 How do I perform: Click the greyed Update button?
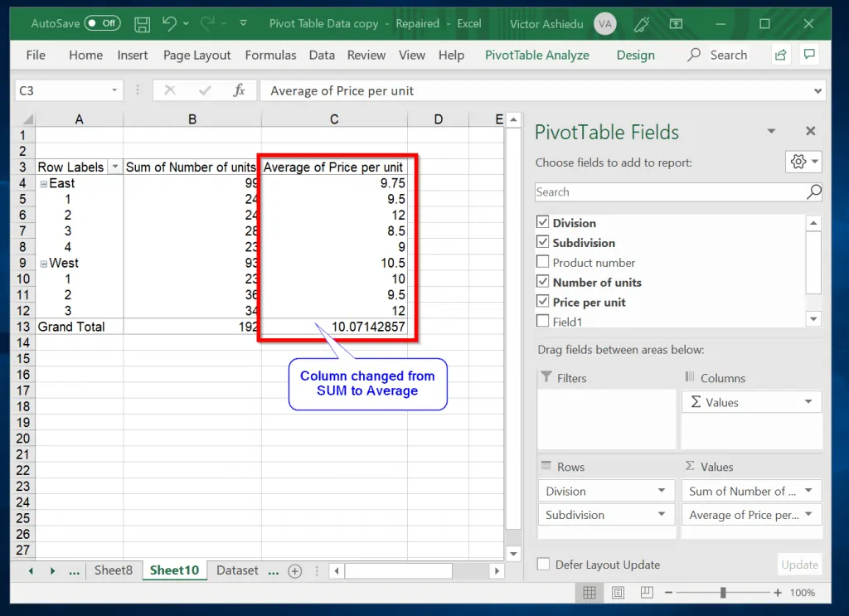(800, 565)
